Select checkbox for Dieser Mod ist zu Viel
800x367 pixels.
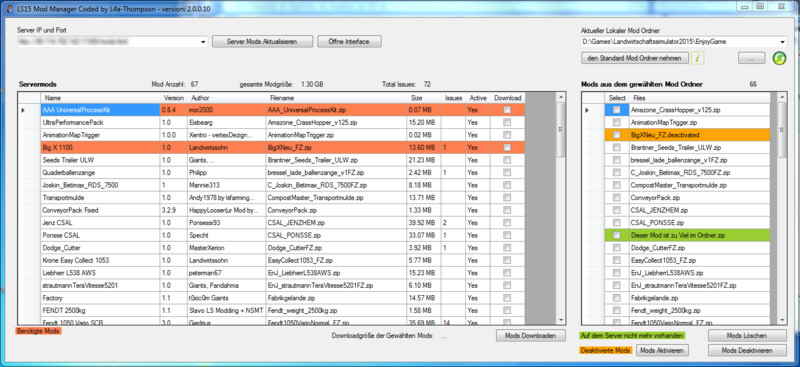click(617, 235)
